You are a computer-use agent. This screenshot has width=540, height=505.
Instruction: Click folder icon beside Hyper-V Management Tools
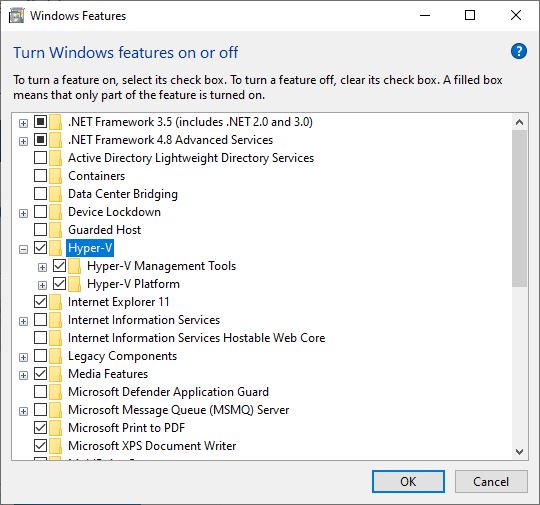tap(74, 266)
